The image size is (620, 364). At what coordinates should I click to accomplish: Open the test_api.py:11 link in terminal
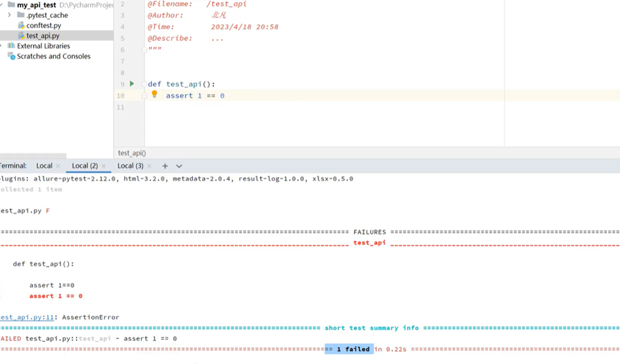[27, 317]
